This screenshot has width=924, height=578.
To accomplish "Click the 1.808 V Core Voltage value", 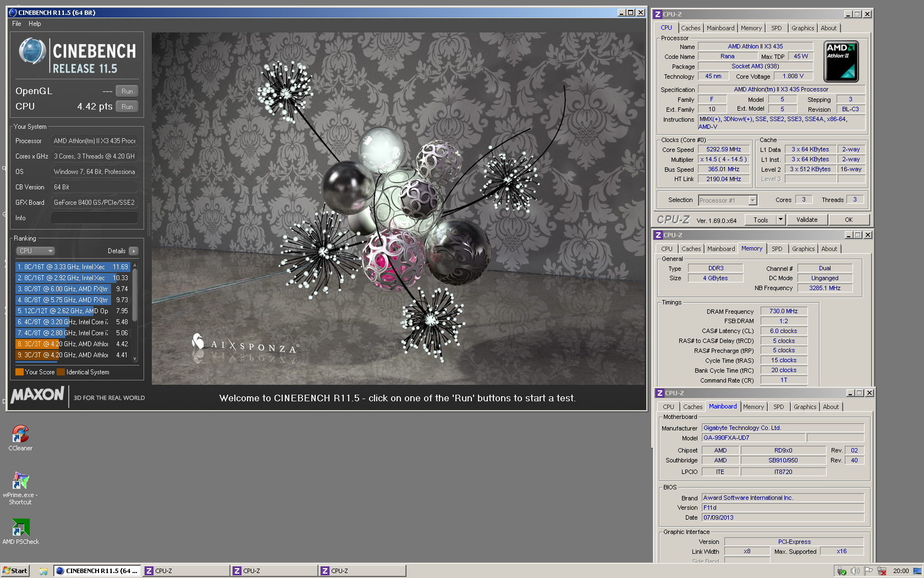I will coord(793,77).
